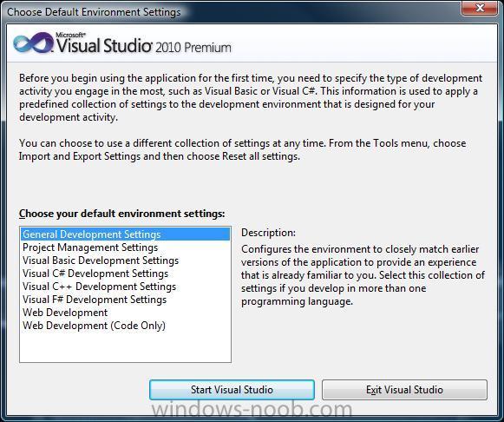This screenshot has height=422, width=504.
Task: Click the '2010 Premium' banner text
Action: [193, 48]
